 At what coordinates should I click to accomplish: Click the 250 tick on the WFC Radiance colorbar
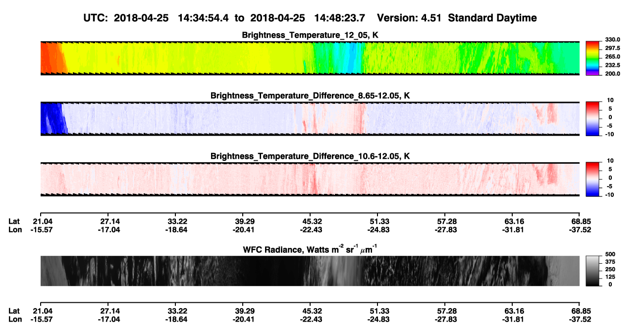pos(610,269)
